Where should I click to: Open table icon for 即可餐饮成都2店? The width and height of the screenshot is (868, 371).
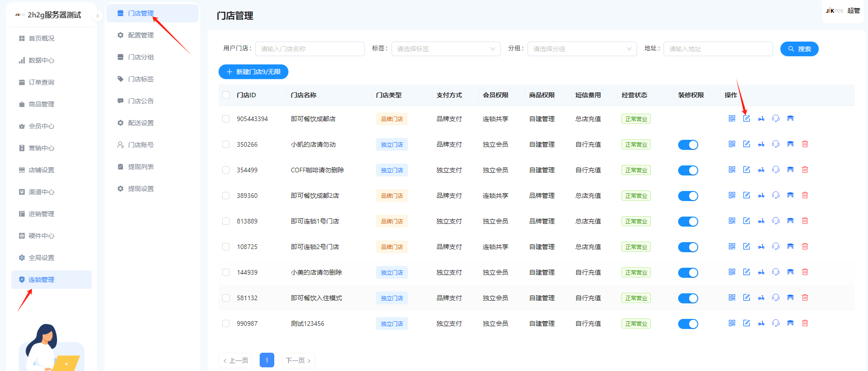[790, 195]
